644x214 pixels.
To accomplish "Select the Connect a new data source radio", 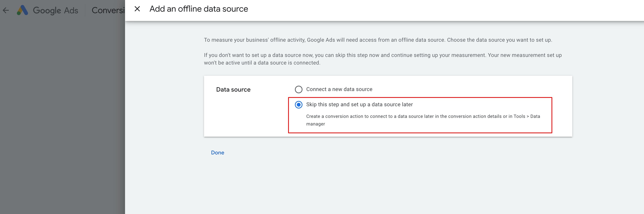I will pyautogui.click(x=299, y=89).
